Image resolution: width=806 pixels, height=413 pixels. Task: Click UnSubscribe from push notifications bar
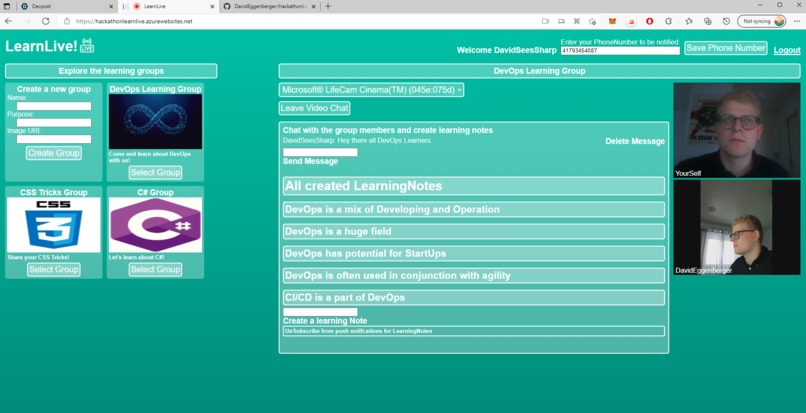[x=474, y=331]
